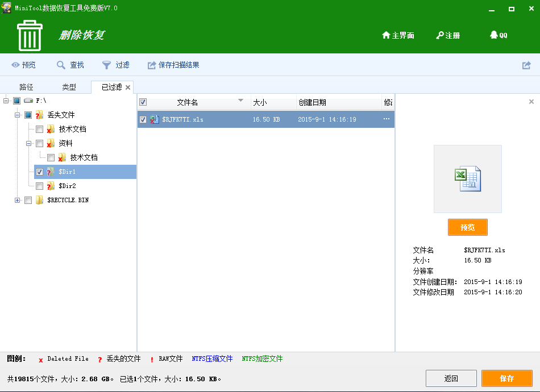
Task: Click the trash can recovery icon
Action: 30,35
